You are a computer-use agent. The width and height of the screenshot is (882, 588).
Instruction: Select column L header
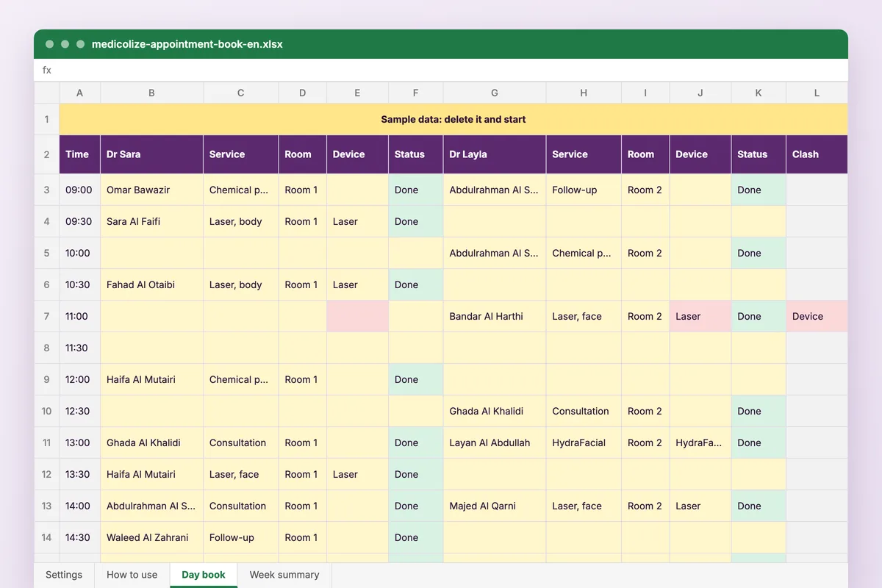(817, 93)
